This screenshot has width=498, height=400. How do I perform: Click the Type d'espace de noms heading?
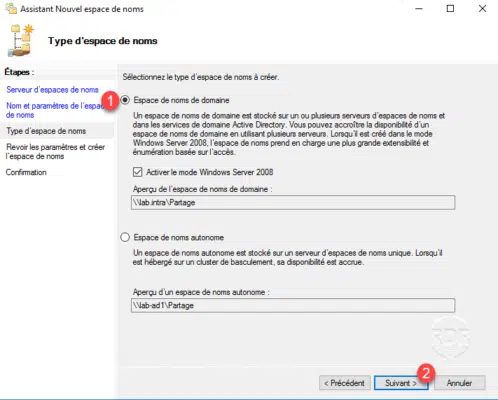coord(103,41)
